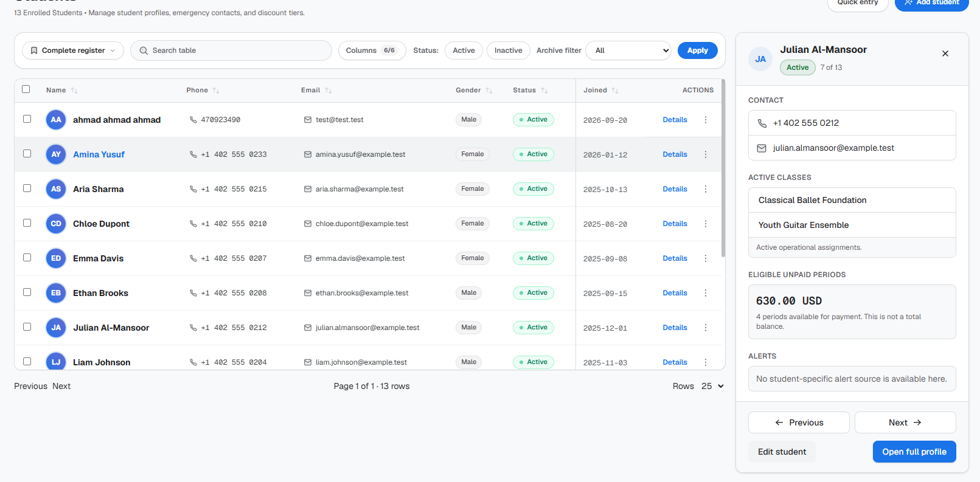Screen dimensions: 980x482
Task: Select the Emma Davis row checkbox
Action: 27,258
